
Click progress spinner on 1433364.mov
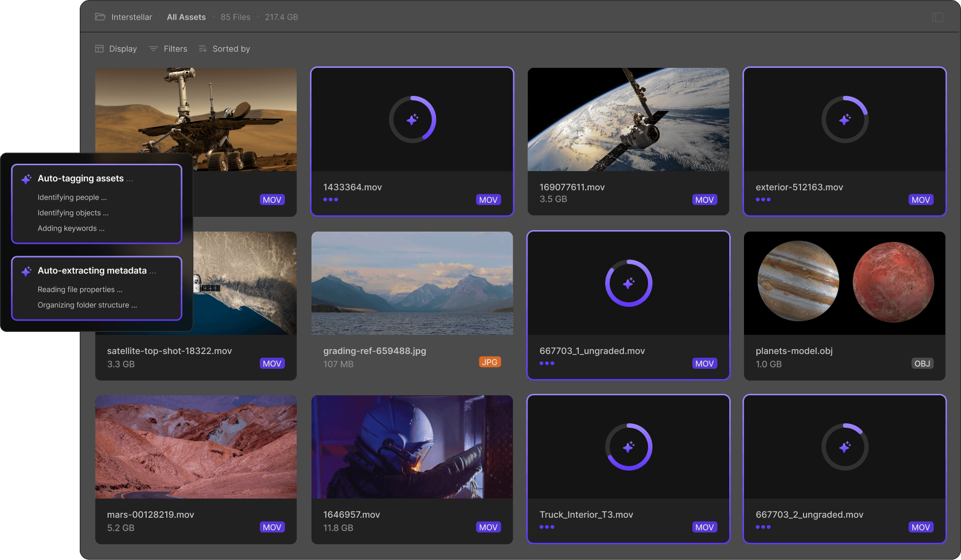(x=412, y=119)
